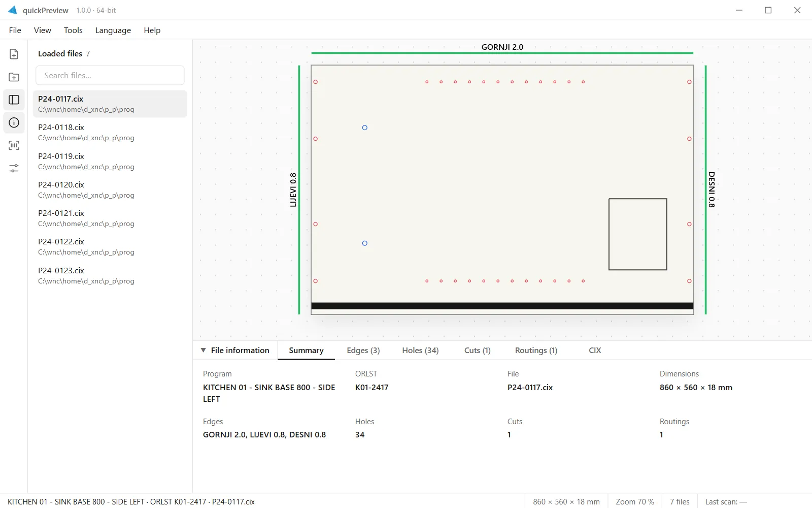Click the GORNJI 2.0 edge label

pos(502,47)
